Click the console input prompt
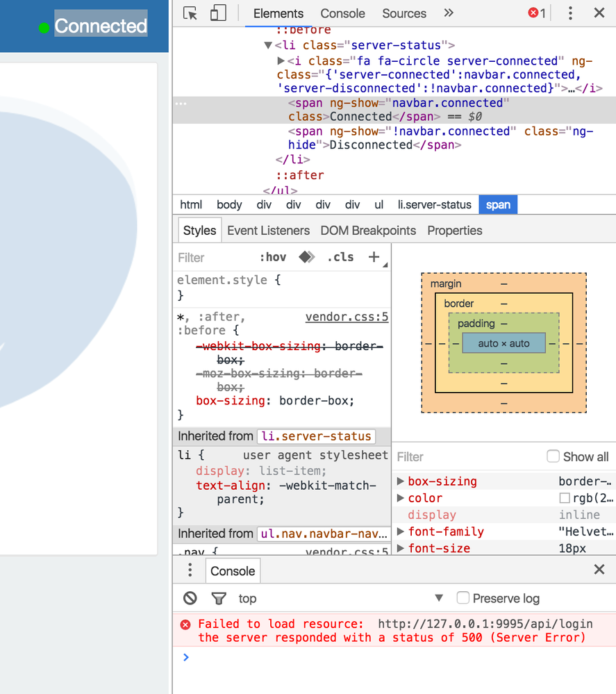Viewport: 616px width, 694px height. click(x=278, y=657)
